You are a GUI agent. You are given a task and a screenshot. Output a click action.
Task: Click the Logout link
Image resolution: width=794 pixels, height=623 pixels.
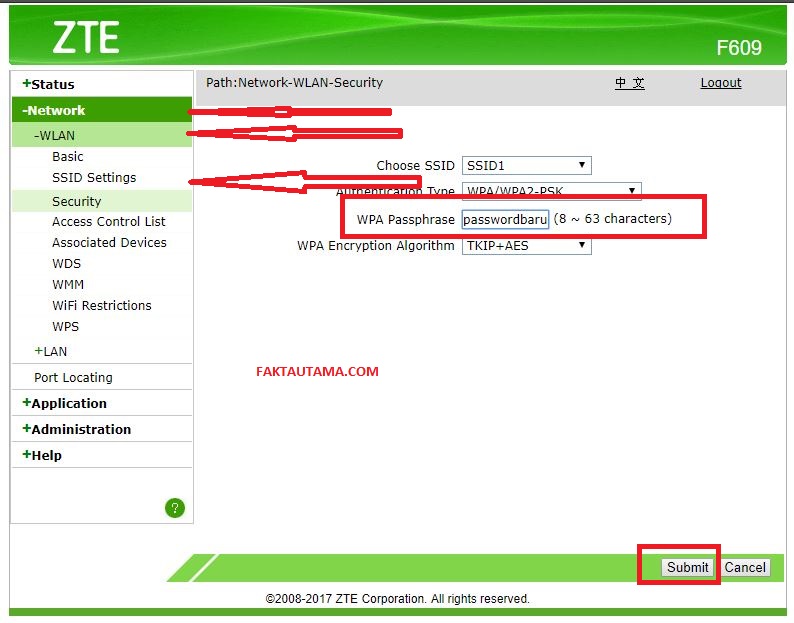721,83
